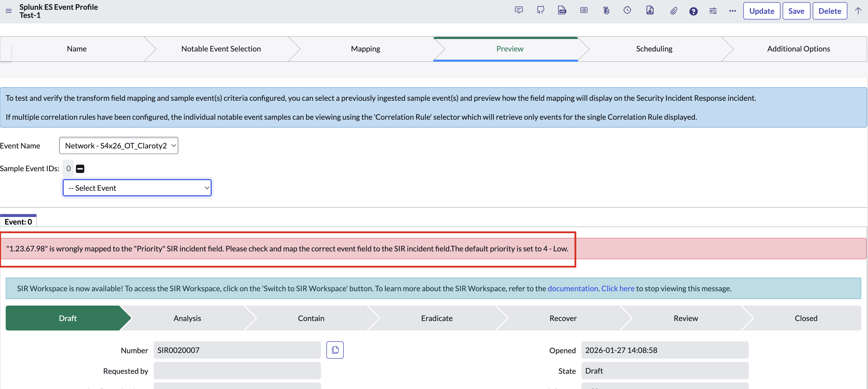Click the Closed stage
This screenshot has height=389, width=868.
click(806, 318)
